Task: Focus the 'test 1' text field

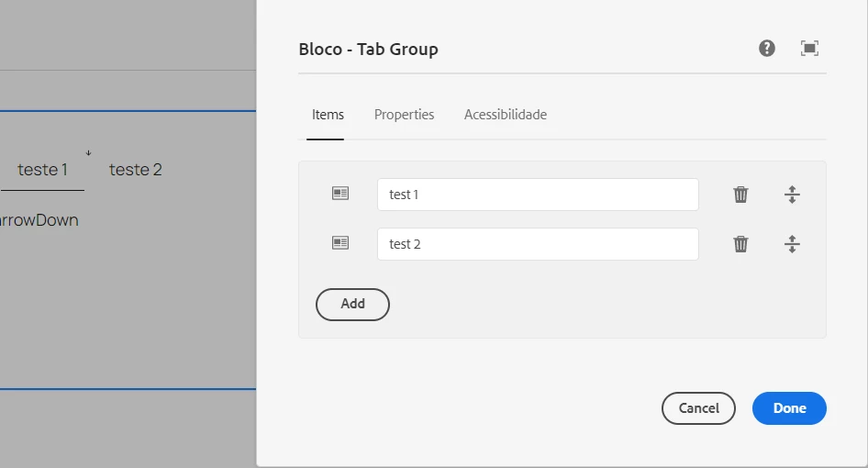Action: click(x=538, y=195)
